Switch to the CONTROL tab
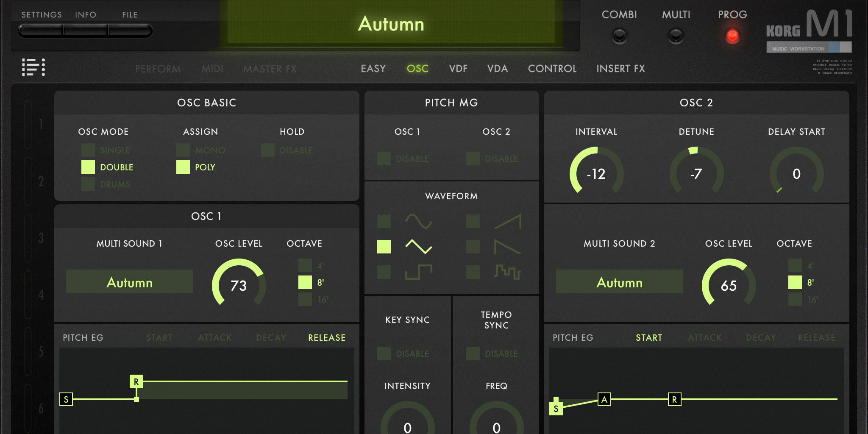 (552, 69)
